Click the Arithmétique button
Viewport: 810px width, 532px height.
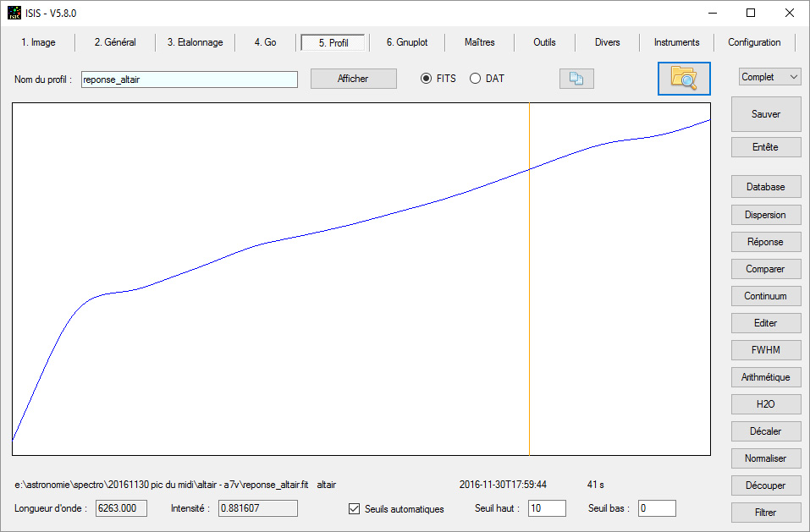click(766, 377)
